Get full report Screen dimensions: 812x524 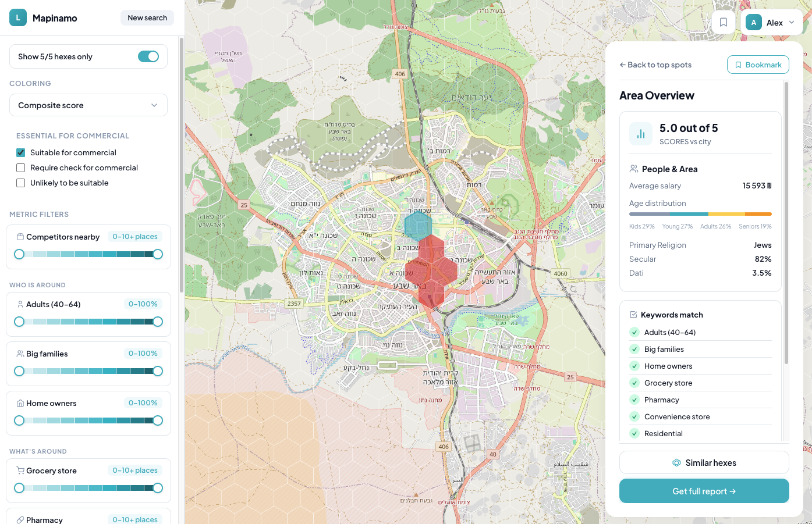click(704, 491)
